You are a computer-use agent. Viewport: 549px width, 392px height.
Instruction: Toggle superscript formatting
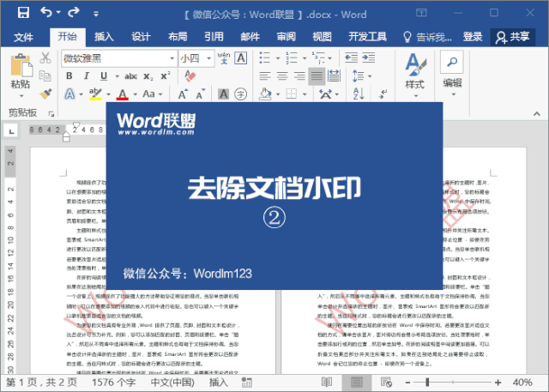click(166, 76)
